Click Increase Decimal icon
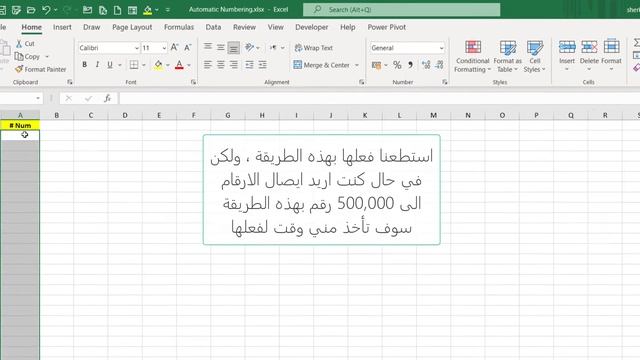Viewport: 640px width, 360px height. point(426,65)
